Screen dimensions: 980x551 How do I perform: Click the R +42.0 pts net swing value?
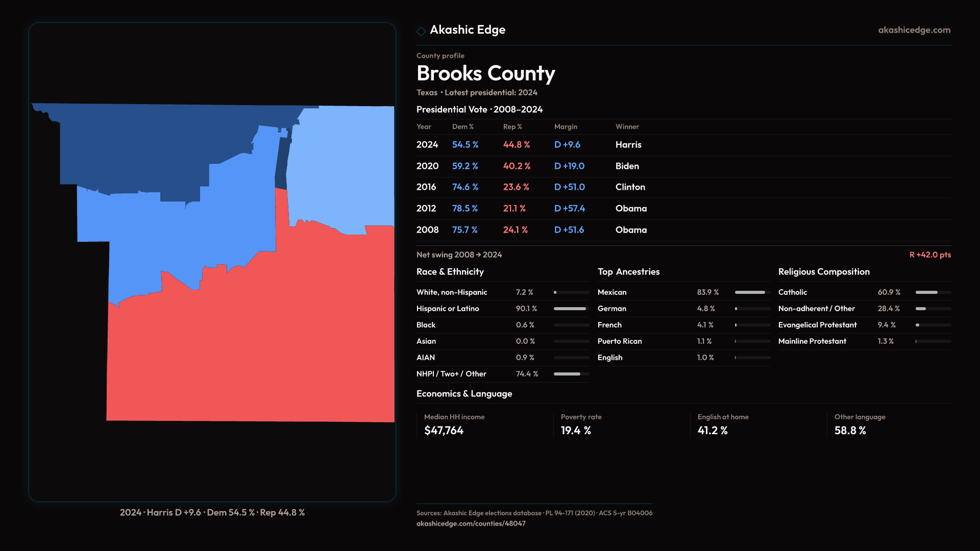pos(929,255)
